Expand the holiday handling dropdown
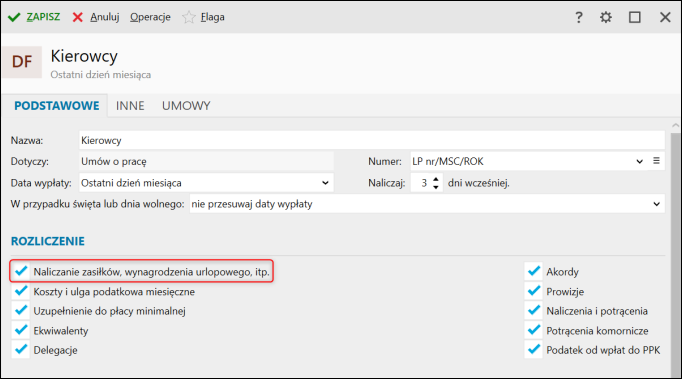The width and height of the screenshot is (682, 379). [656, 204]
